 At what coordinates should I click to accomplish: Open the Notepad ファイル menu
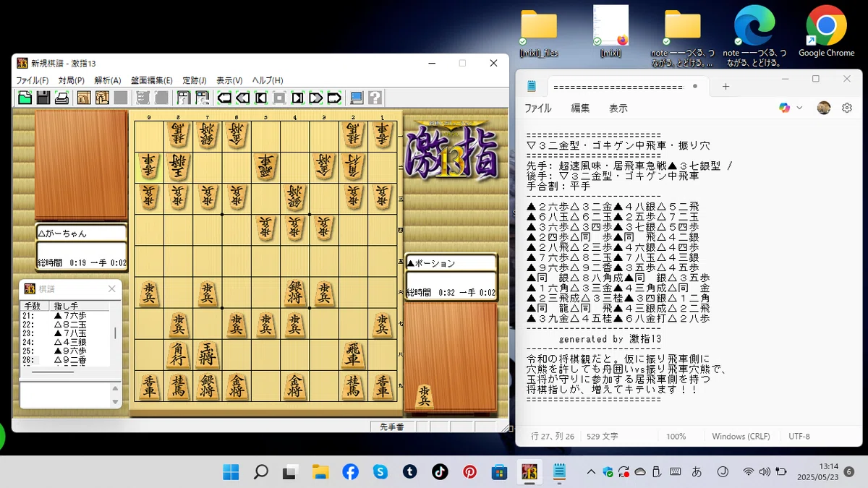537,108
